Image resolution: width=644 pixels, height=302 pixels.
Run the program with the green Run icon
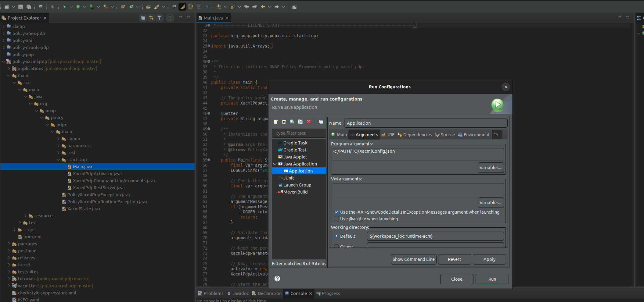tap(78, 7)
